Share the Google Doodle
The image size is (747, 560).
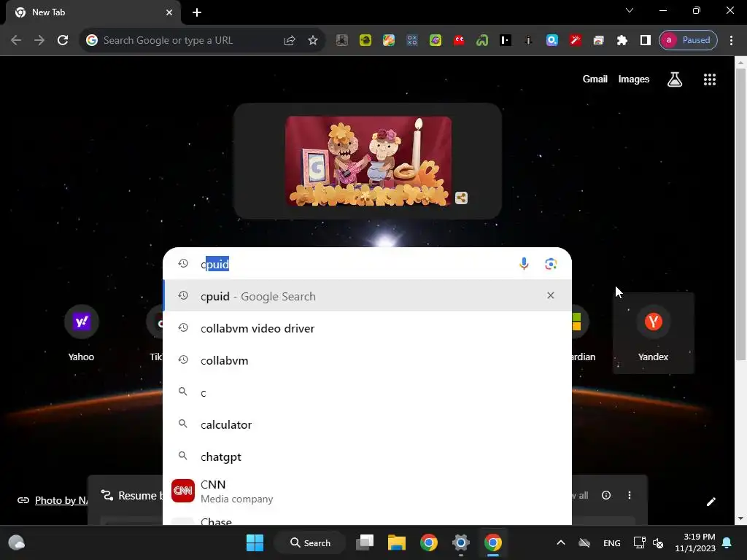click(461, 198)
